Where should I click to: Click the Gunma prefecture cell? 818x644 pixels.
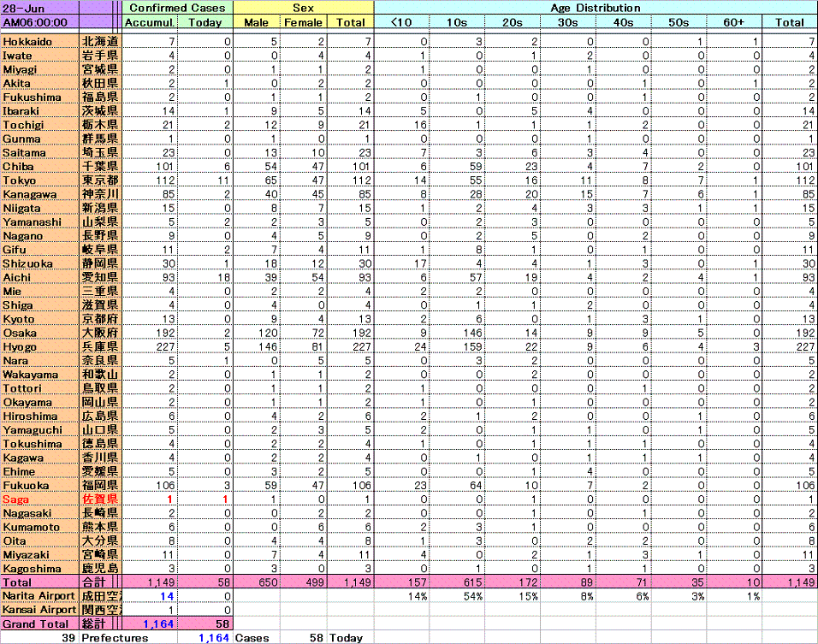click(x=39, y=139)
